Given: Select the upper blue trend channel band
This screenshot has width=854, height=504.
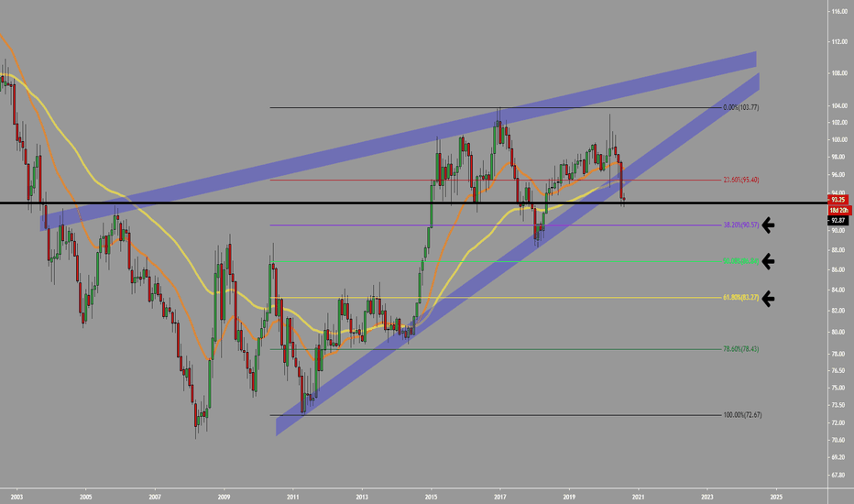Looking at the screenshot, I should pos(398,141).
